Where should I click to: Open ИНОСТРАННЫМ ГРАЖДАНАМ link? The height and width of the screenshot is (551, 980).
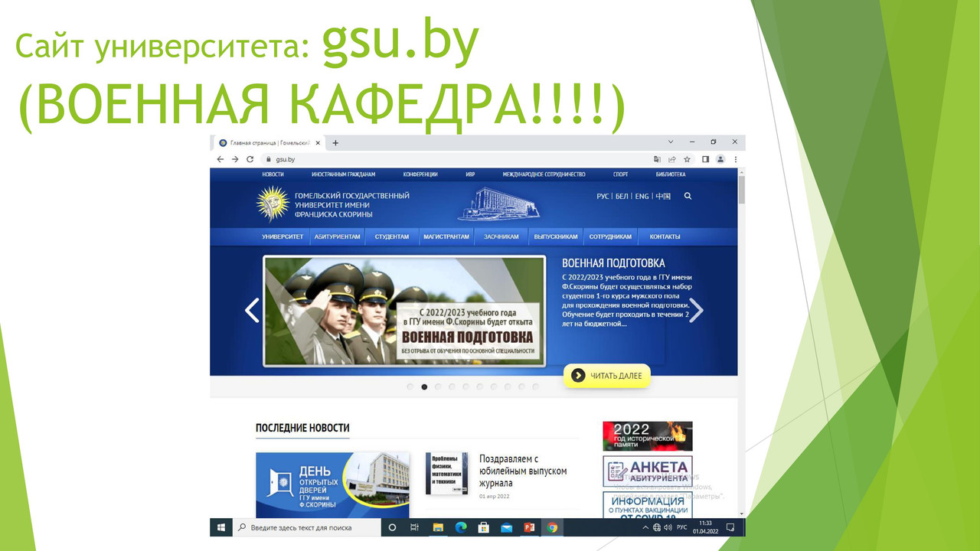(x=343, y=174)
